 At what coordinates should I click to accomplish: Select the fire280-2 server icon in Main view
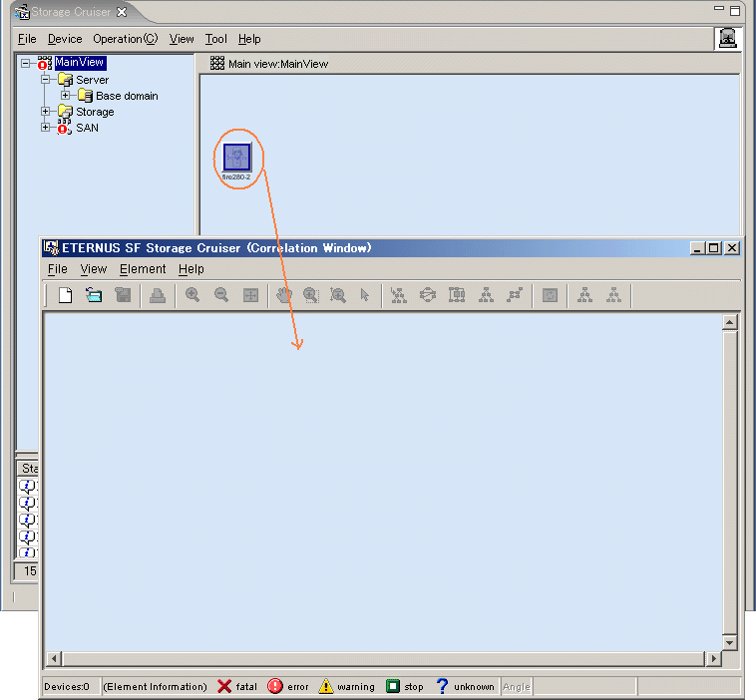(236, 158)
